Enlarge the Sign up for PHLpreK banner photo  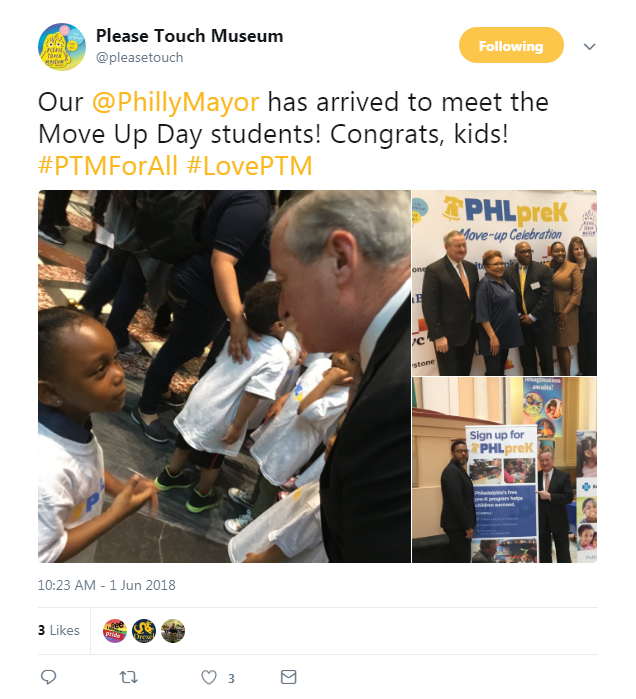(x=505, y=470)
